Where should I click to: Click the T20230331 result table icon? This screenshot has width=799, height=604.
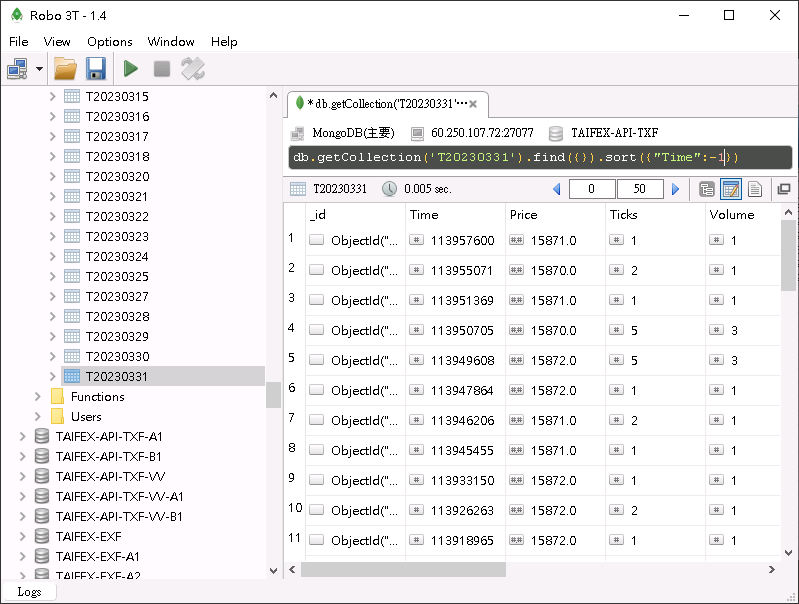[x=298, y=189]
